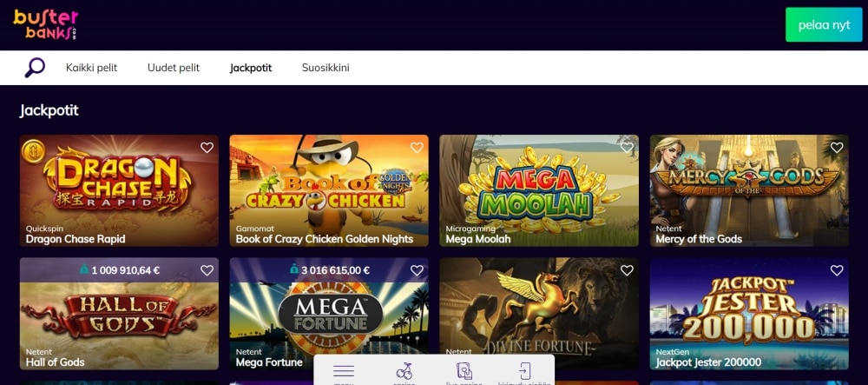Viewport: 868px width, 385px height.
Task: Click Netent label above Hall of Gods
Action: 39,351
